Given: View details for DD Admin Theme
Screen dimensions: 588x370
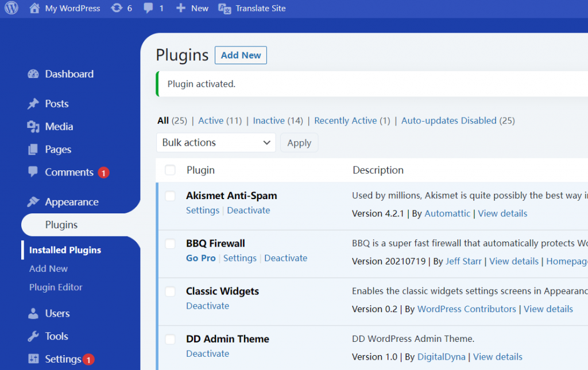Looking at the screenshot, I should pyautogui.click(x=498, y=357).
